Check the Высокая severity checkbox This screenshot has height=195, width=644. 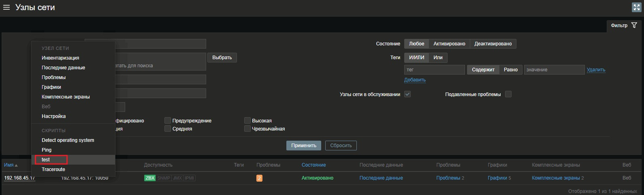click(x=247, y=120)
